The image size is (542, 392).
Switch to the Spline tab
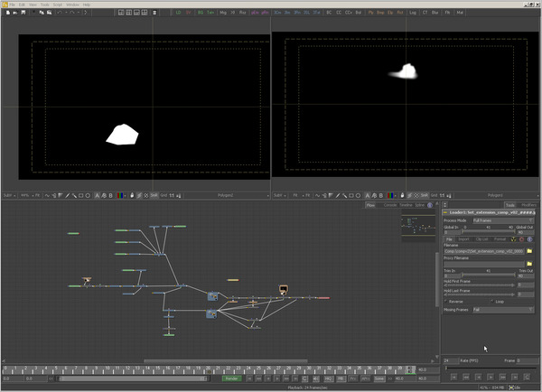click(x=419, y=205)
